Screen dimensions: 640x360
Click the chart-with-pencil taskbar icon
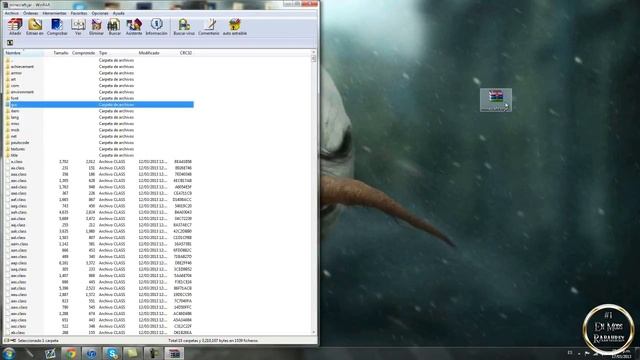pyautogui.click(x=51, y=353)
